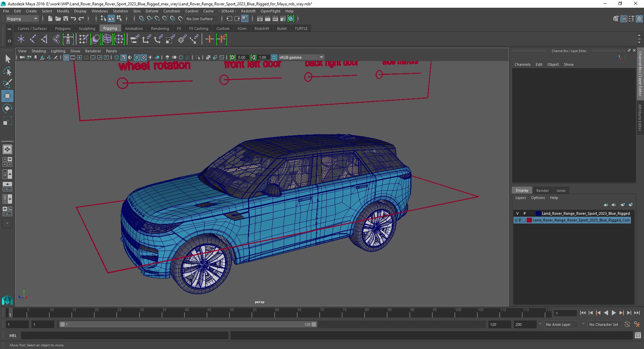Create a new scene with the file icon
Image resolution: width=644 pixels, height=349 pixels.
pyautogui.click(x=50, y=19)
